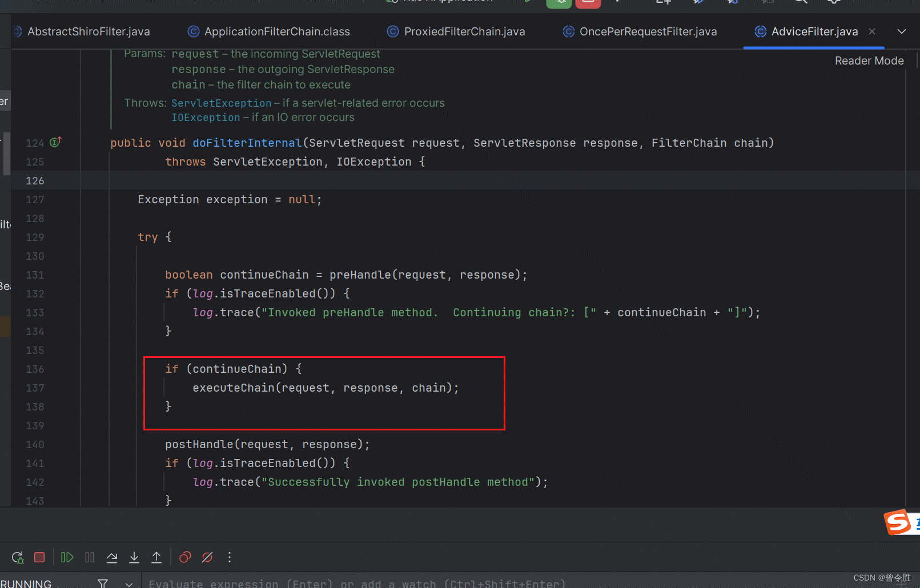Image resolution: width=920 pixels, height=588 pixels.
Task: Open the IOException link in the Javadoc
Action: (206, 117)
